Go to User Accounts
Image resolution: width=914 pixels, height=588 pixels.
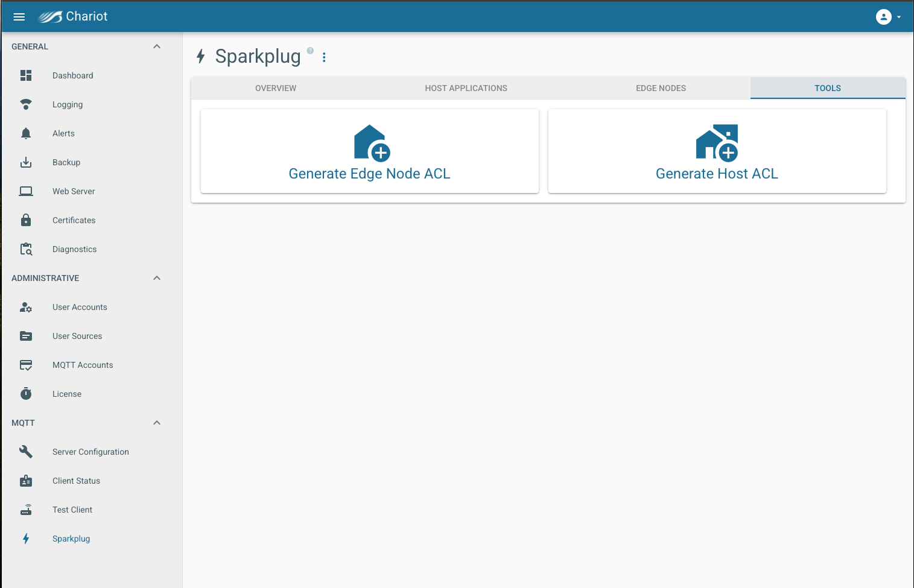tap(80, 307)
